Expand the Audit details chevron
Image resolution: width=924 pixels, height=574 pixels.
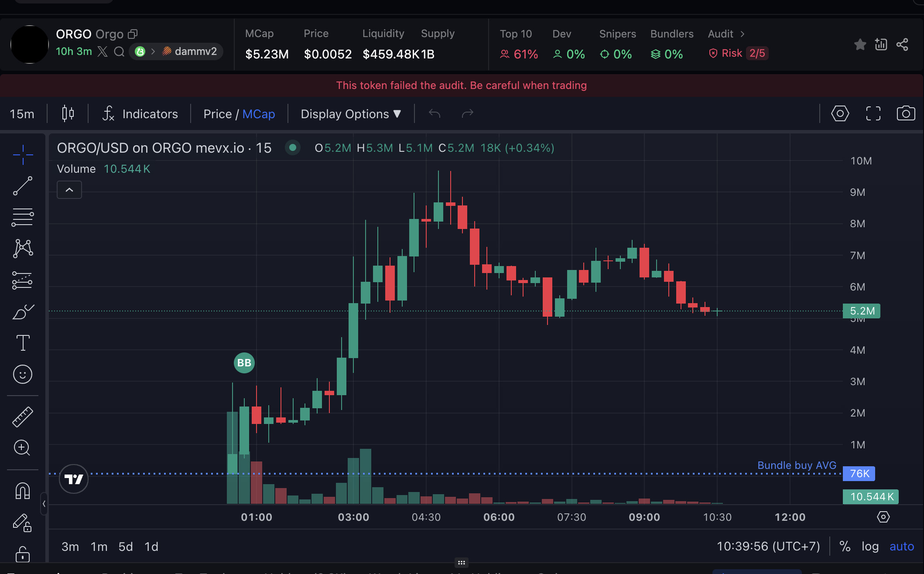click(x=743, y=34)
